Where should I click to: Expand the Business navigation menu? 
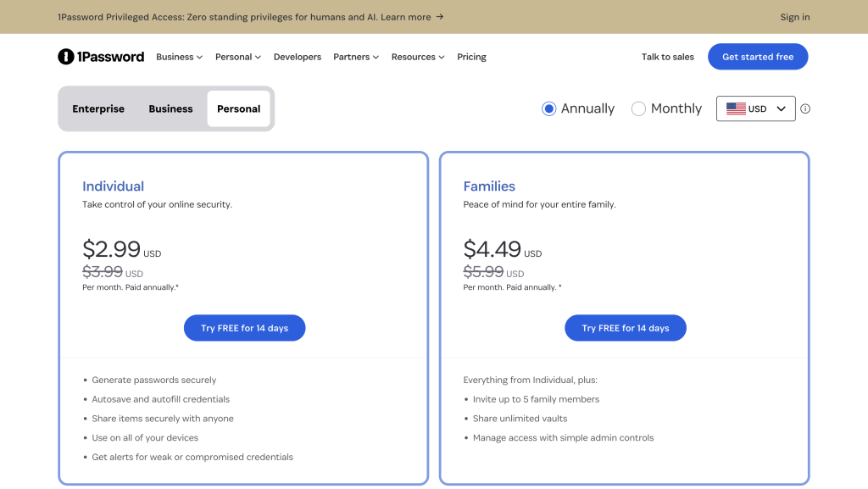[x=180, y=57]
